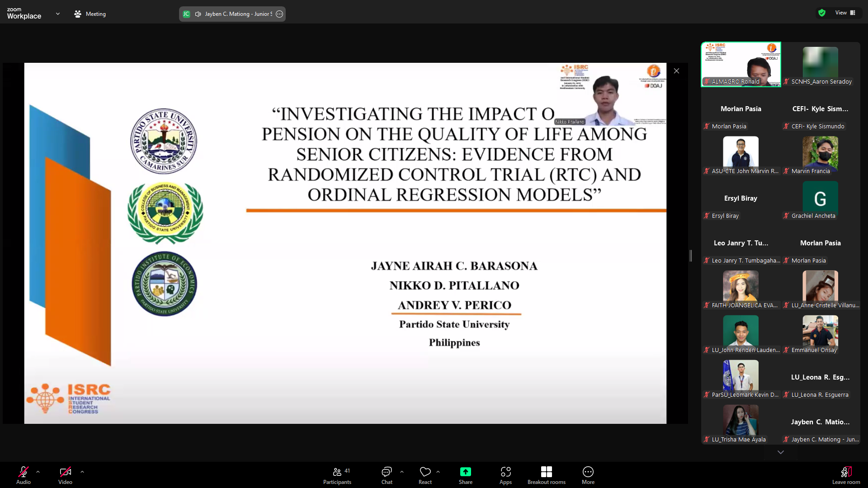The width and height of the screenshot is (868, 488).
Task: Select ALMAGRO Ronald video thumbnail
Action: [x=741, y=64]
